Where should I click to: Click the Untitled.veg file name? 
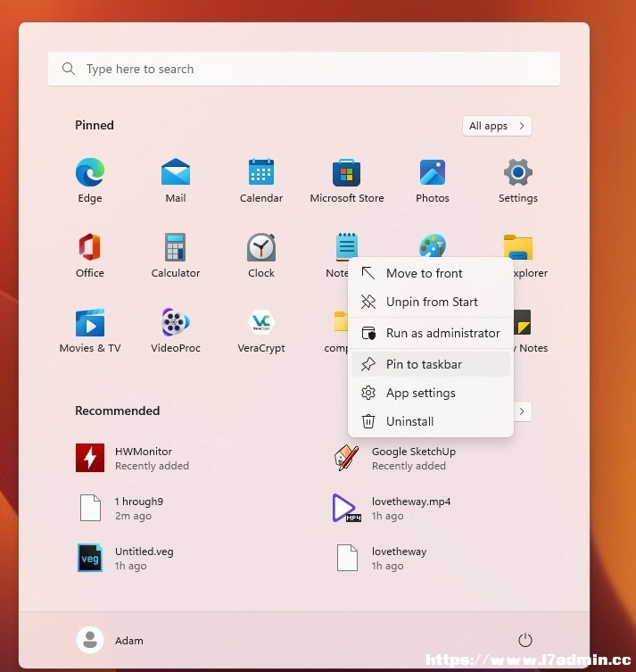pos(145,552)
